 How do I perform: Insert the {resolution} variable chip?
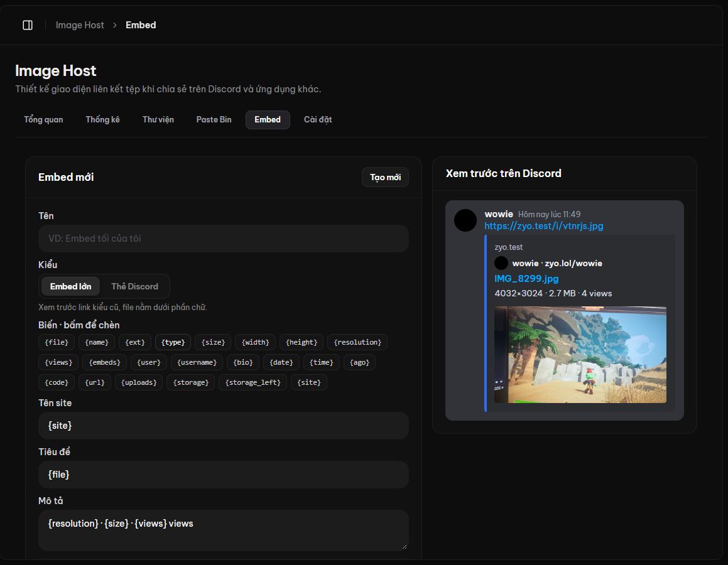point(357,342)
